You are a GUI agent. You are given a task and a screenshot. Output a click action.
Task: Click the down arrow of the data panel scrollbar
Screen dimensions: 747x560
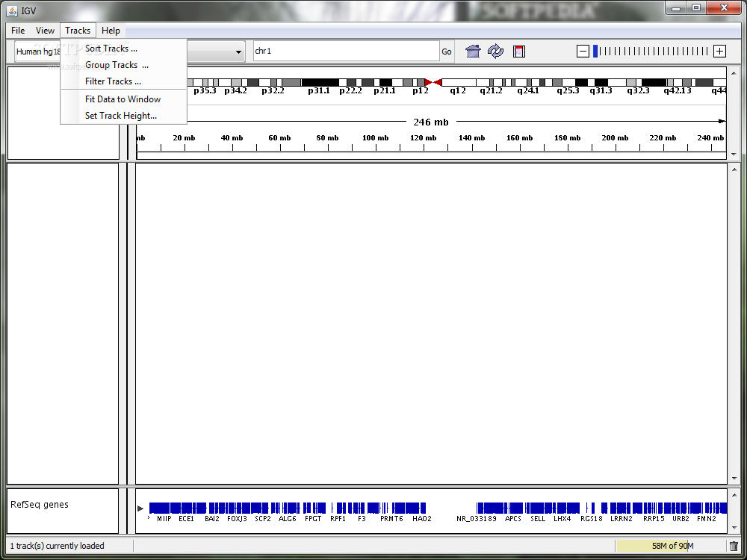click(734, 479)
